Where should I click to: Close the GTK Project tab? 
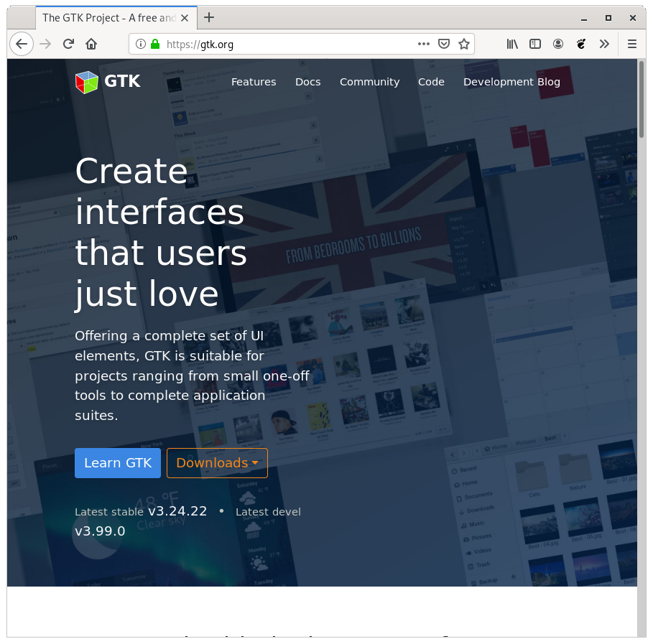[185, 18]
